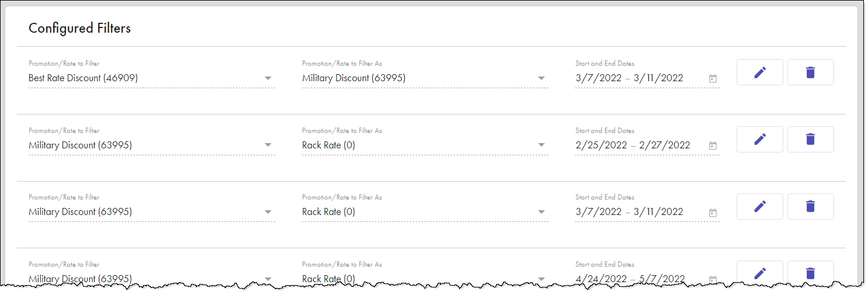Open calendar icon for 3/7/2022 – 3/11/2022 first row
Screen dimensions: 868x295
pos(713,78)
